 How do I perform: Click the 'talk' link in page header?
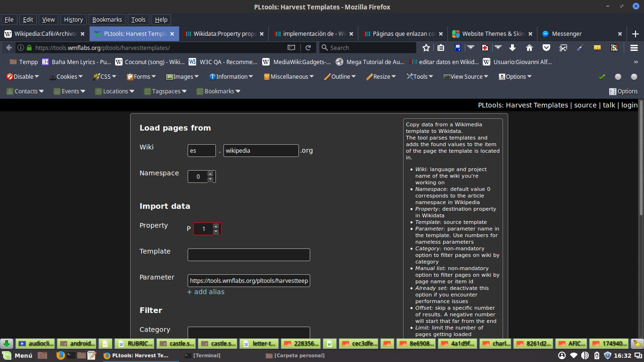coord(609,105)
